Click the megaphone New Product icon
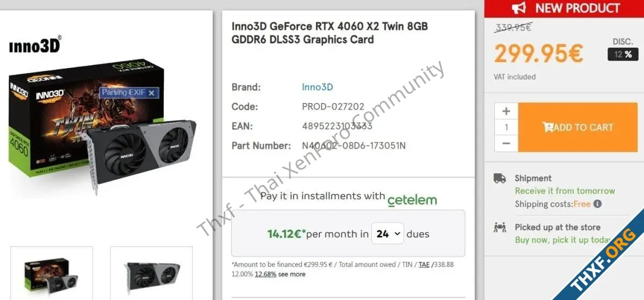644x300 pixels. click(x=518, y=8)
